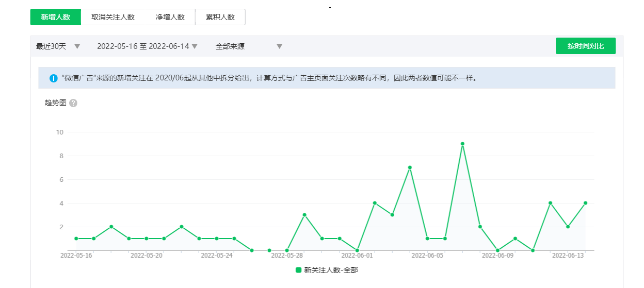Image resolution: width=644 pixels, height=288 pixels.
Task: Open the 最近30天 range dropdown
Action: coord(58,46)
